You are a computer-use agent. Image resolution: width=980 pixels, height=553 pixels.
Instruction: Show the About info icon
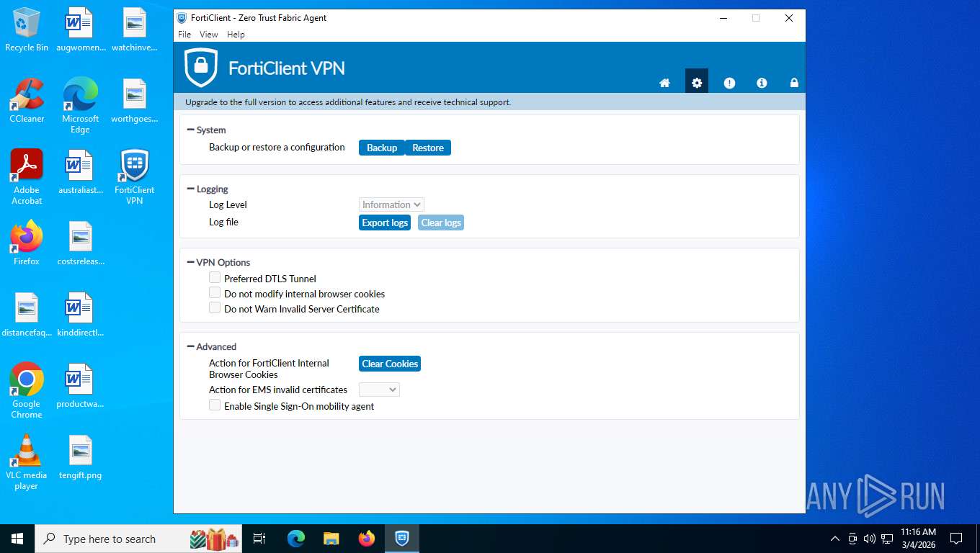(x=762, y=83)
